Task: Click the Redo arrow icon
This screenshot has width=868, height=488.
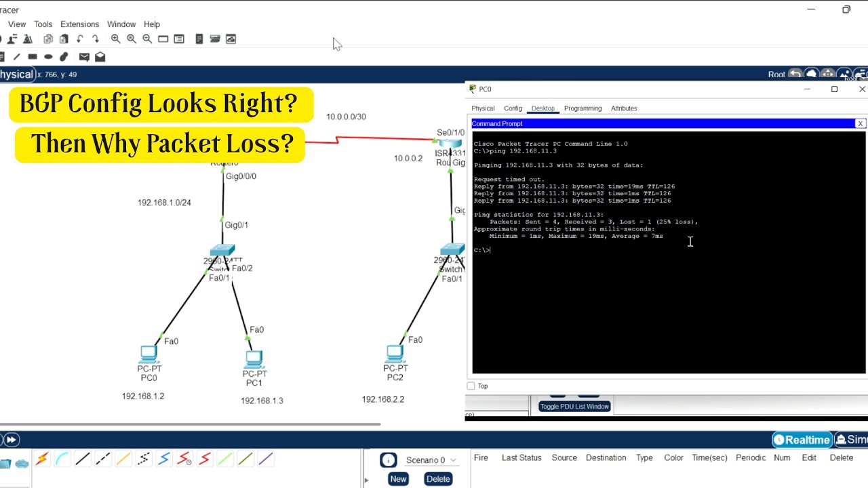Action: click(x=96, y=39)
